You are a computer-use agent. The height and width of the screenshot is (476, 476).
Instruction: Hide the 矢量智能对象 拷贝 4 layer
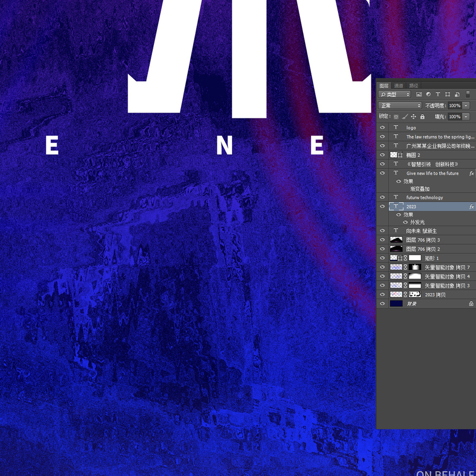pyautogui.click(x=382, y=276)
